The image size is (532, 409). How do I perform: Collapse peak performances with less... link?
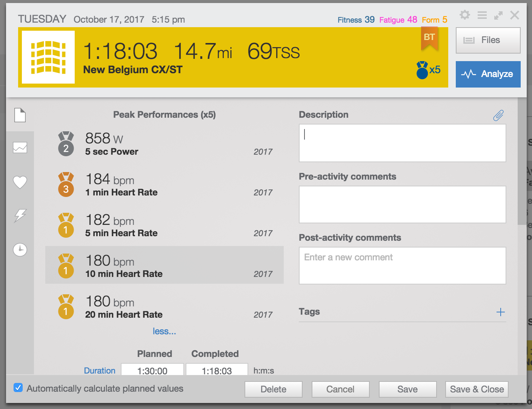pos(165,331)
